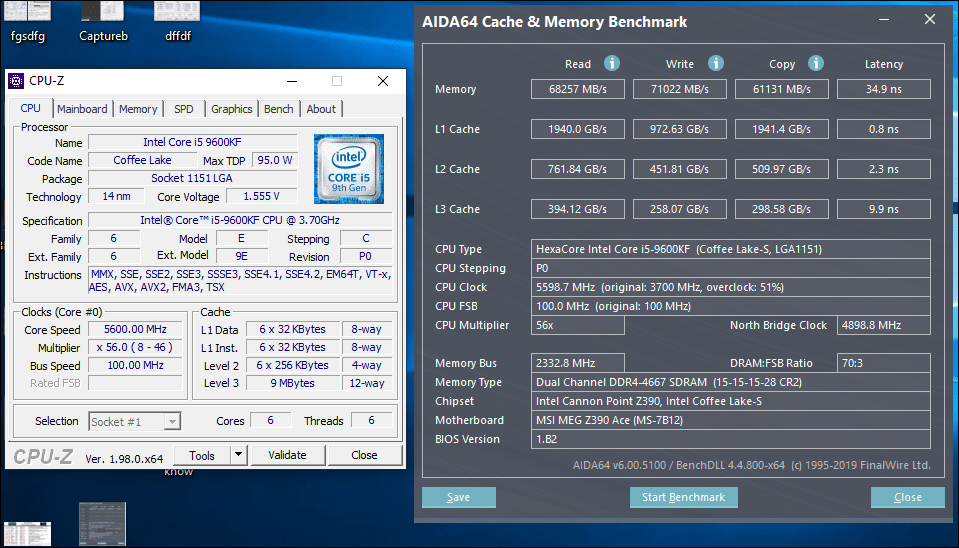Viewport: 959px width, 548px height.
Task: Select the thumbnail icon below the CPU-Z window
Action: (102, 524)
